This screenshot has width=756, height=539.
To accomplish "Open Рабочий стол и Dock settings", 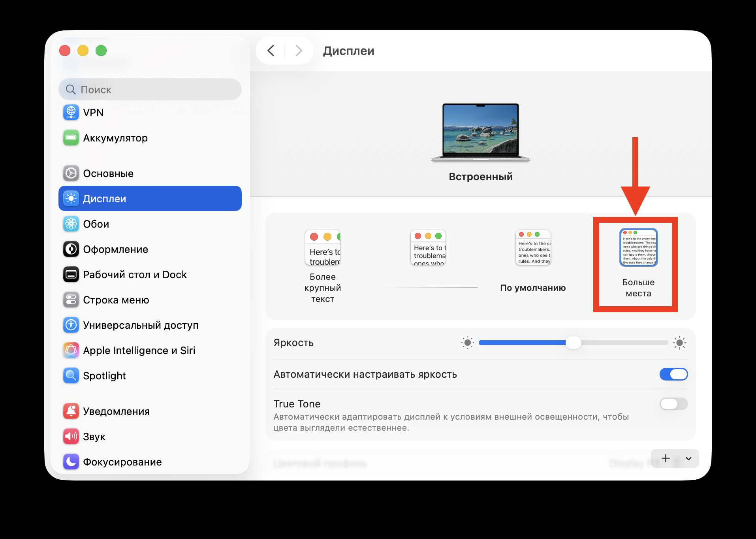I will pyautogui.click(x=71, y=274).
